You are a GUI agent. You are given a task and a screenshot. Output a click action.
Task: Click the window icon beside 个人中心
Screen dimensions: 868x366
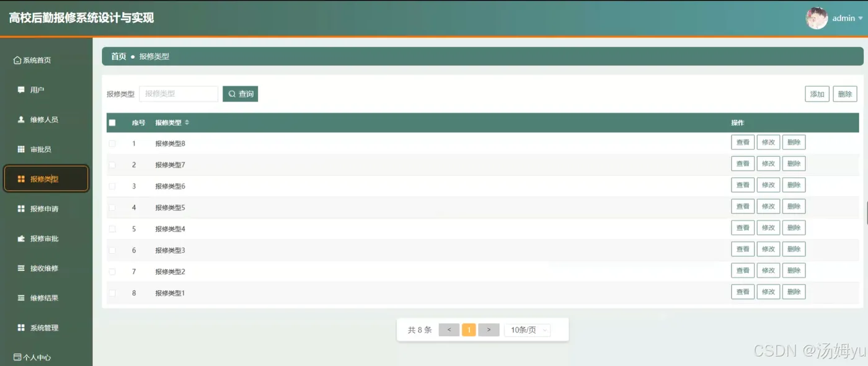coord(17,357)
